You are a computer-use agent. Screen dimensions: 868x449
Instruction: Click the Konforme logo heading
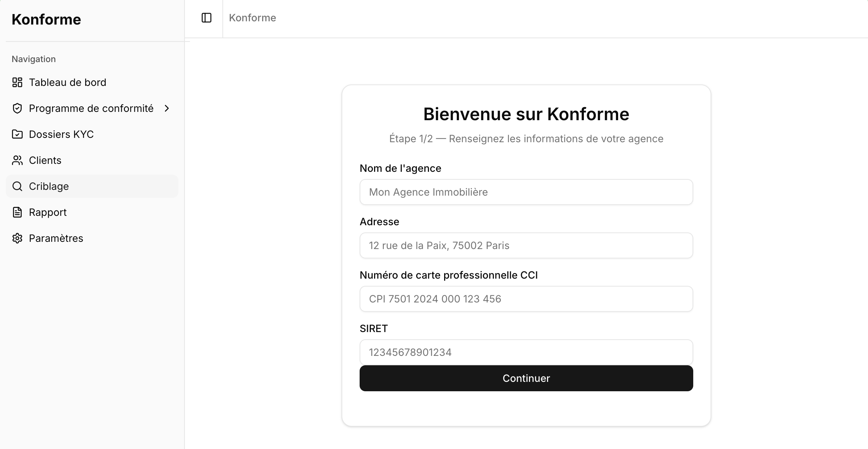(46, 19)
